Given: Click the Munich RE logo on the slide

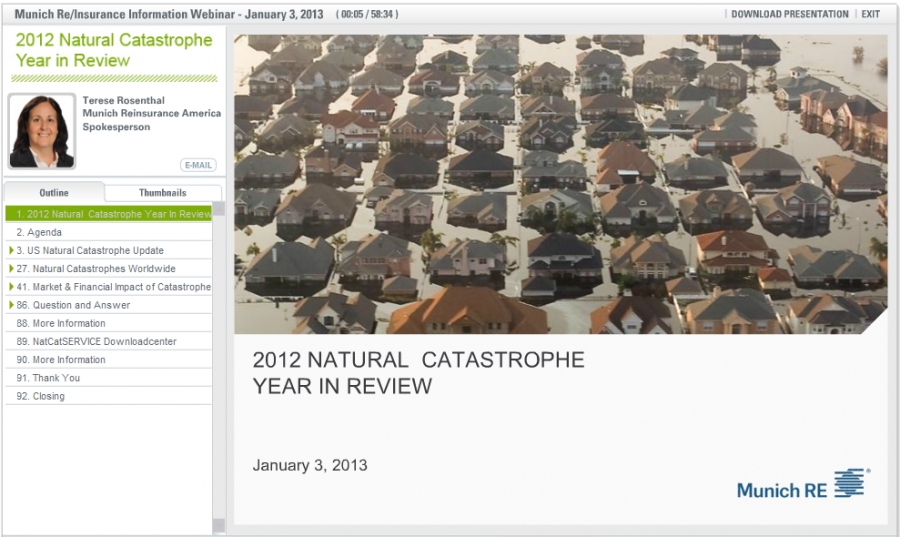Looking at the screenshot, I should [x=804, y=484].
